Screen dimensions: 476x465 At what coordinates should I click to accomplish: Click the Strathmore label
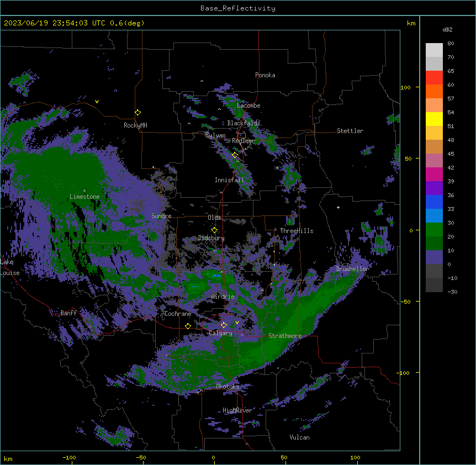[x=285, y=336]
